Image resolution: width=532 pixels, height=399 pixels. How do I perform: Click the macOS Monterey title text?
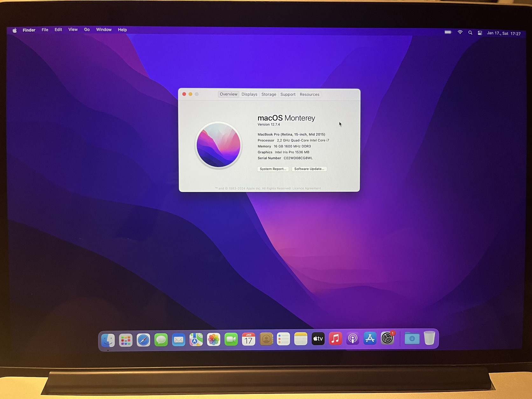pyautogui.click(x=286, y=118)
